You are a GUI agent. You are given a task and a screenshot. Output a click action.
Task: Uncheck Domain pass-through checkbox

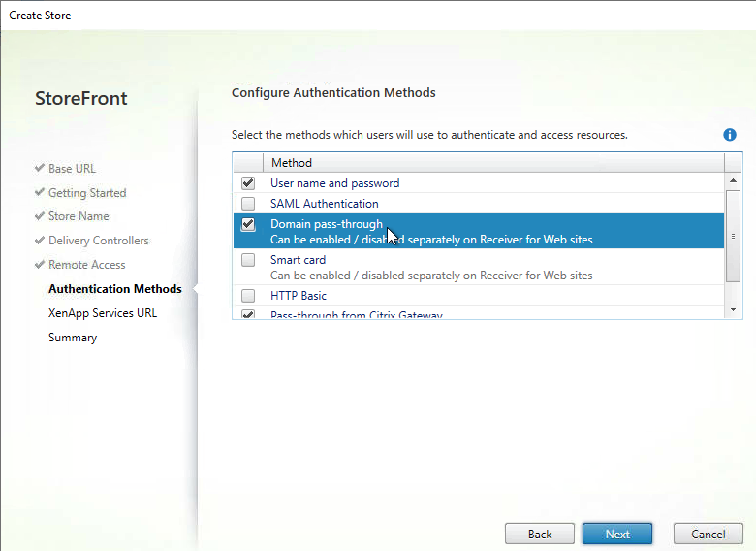point(248,224)
